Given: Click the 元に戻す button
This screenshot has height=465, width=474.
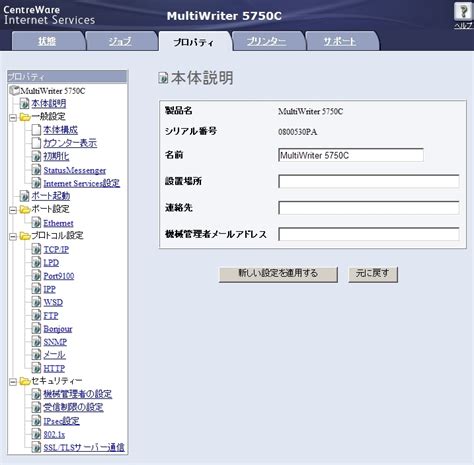Looking at the screenshot, I should [x=373, y=274].
